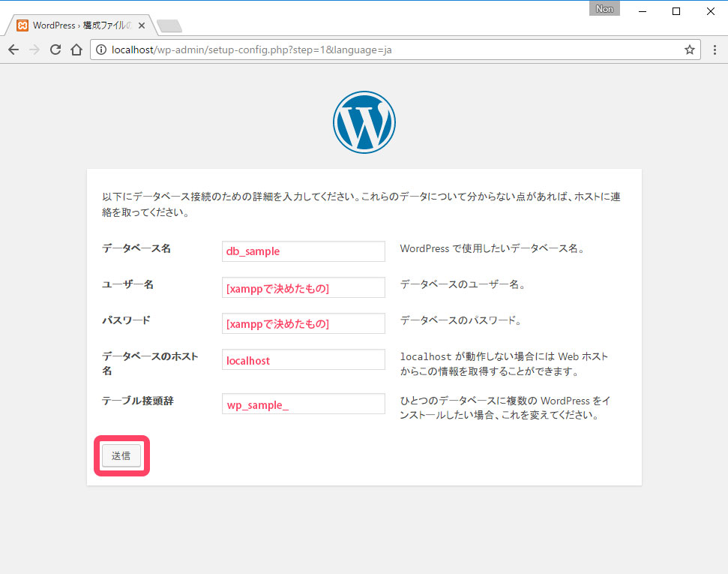Click the address bar URL

coord(252,50)
